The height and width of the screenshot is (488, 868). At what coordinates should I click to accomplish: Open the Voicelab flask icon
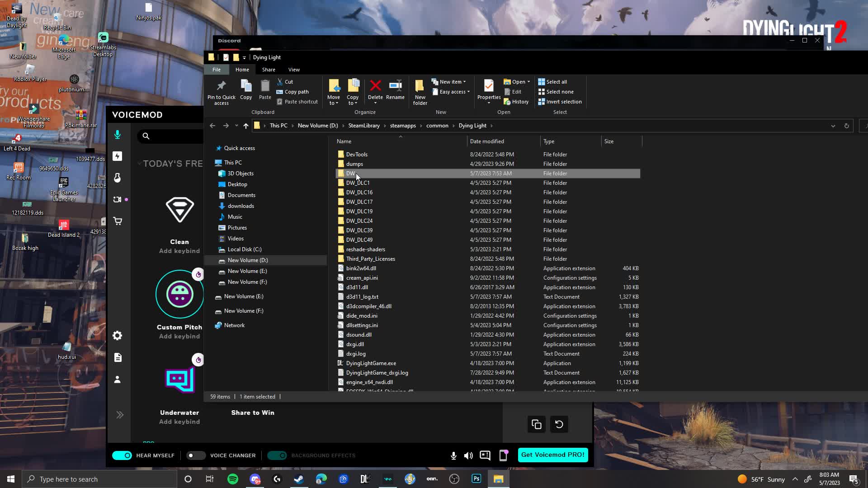118,178
